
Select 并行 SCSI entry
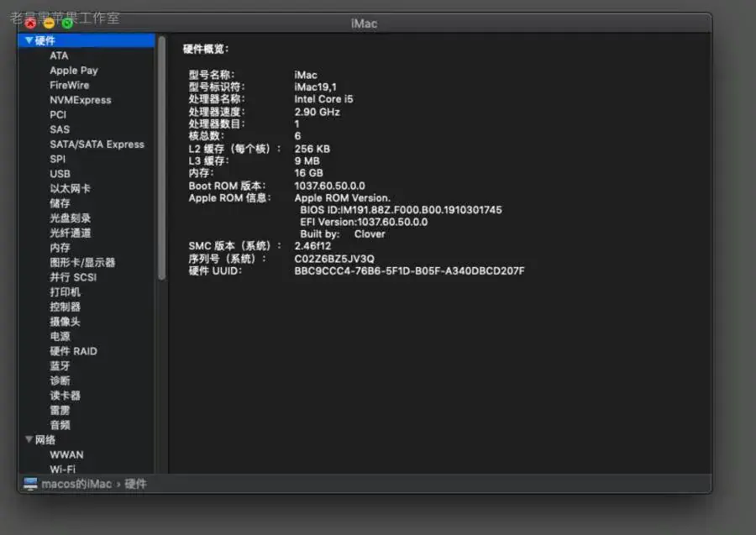point(73,277)
